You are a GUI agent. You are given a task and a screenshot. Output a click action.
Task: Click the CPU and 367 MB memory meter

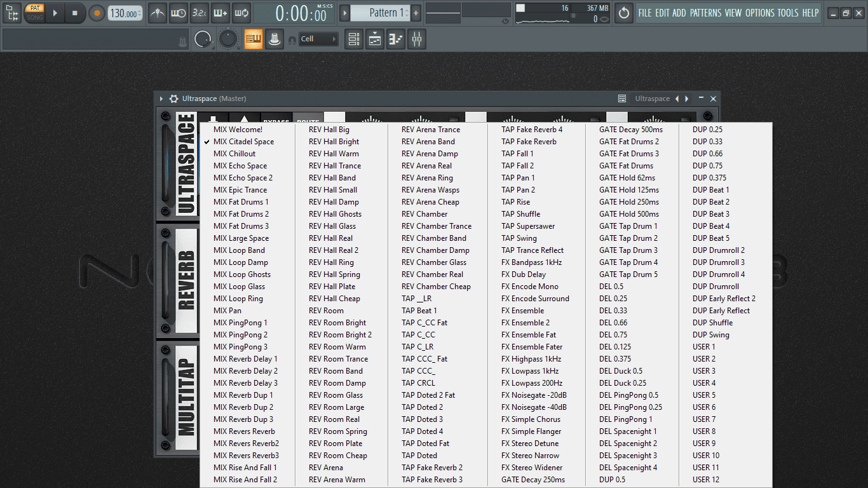562,13
